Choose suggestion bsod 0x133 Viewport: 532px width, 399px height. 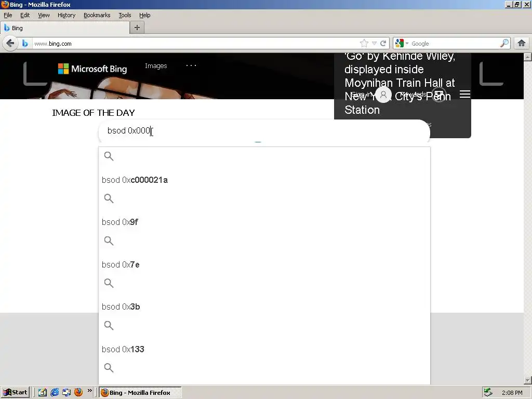[x=123, y=349]
